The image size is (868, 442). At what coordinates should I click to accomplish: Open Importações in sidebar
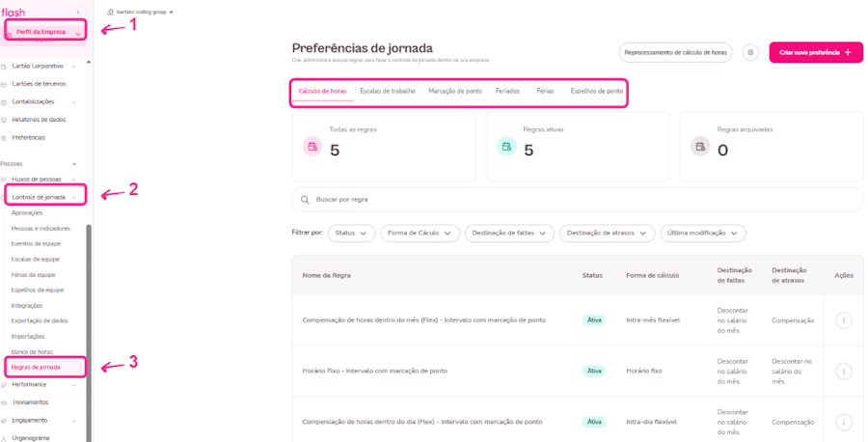pos(28,336)
